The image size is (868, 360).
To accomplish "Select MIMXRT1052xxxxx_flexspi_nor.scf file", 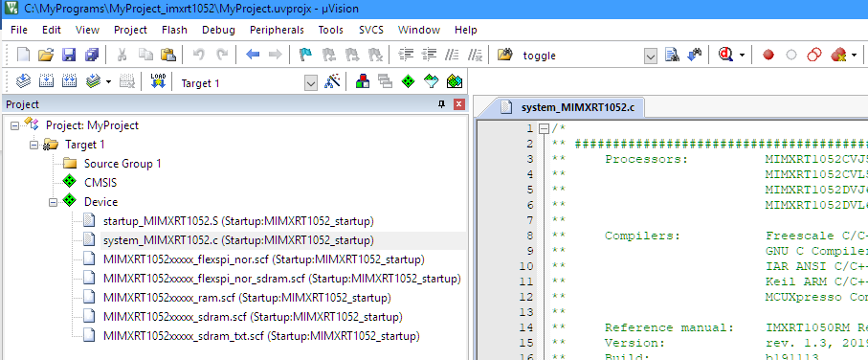I will tap(263, 259).
